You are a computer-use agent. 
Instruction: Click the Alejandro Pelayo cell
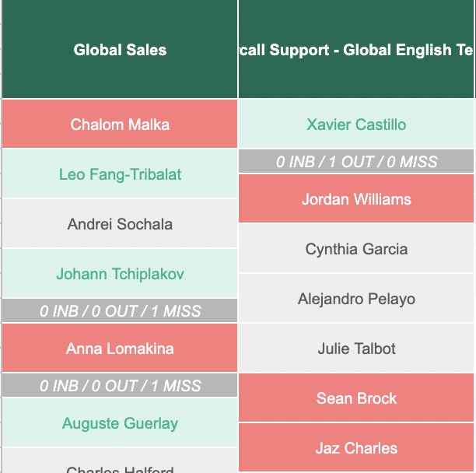click(x=357, y=299)
